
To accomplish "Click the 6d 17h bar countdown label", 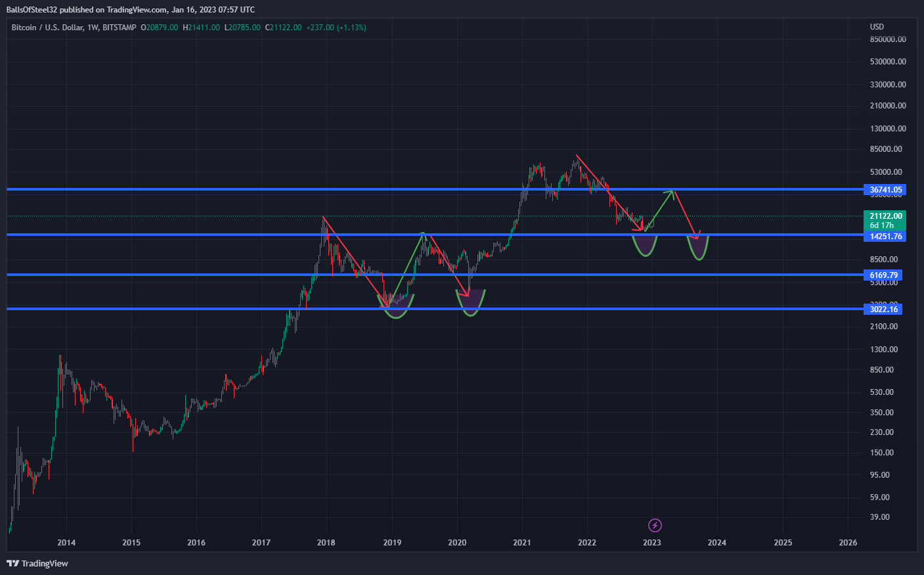I will coord(881,225).
